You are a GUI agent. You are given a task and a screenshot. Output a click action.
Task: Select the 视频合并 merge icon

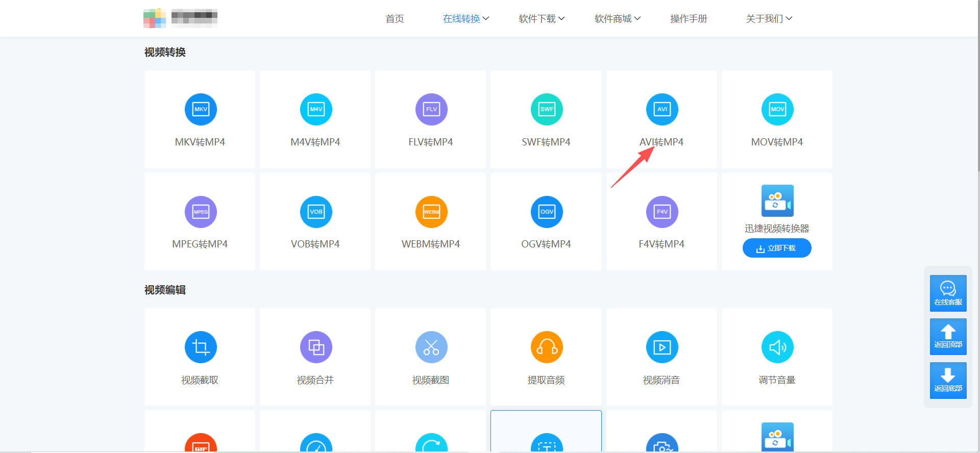coord(316,347)
